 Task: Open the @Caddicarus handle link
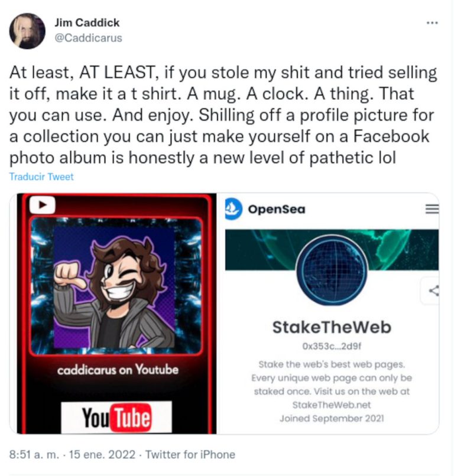coord(88,38)
